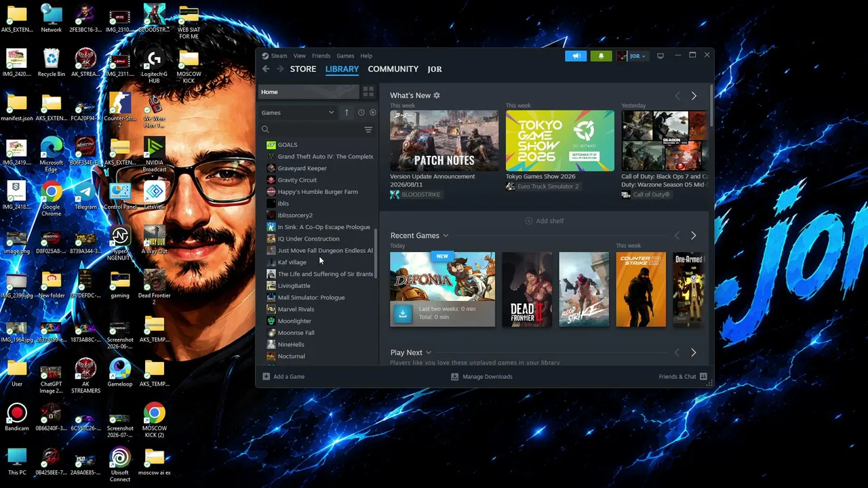Select the Telegram desktop icon
Viewport: 868px width, 488px height.
[x=85, y=195]
